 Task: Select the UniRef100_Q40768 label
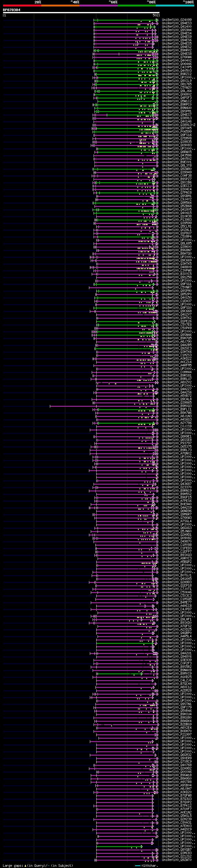[177, 765]
